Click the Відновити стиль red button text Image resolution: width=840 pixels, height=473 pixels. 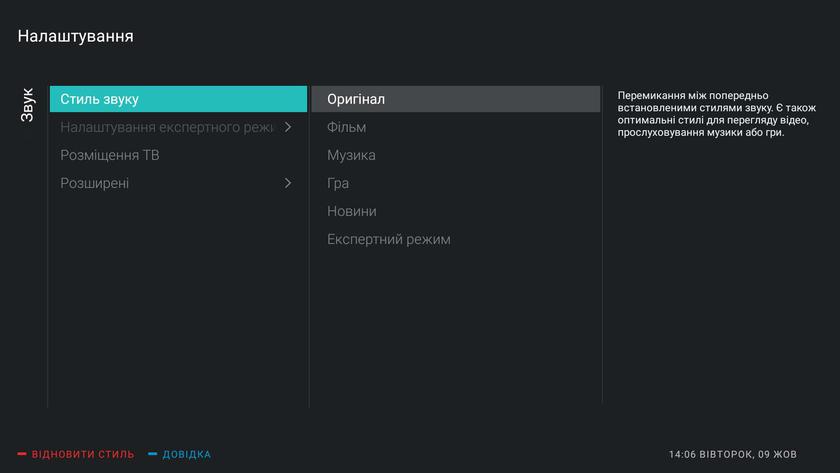[82, 454]
